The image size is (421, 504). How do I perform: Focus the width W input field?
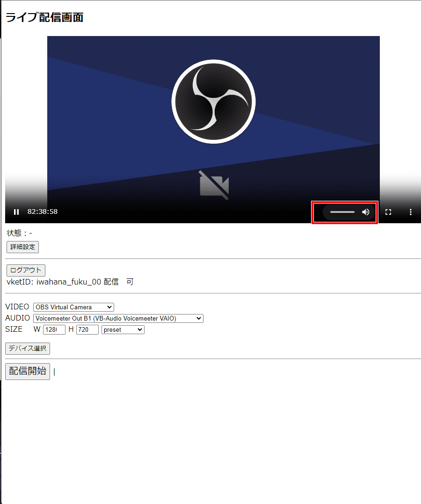(x=54, y=329)
